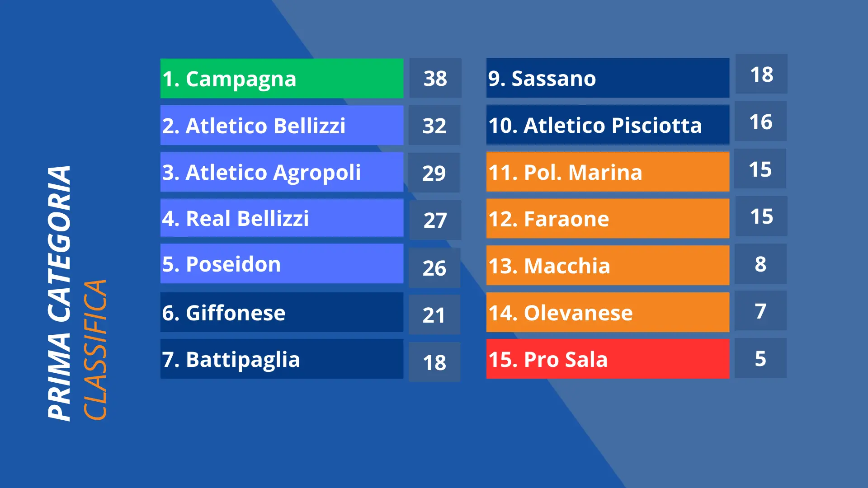Click Campagna's 38 points box
Viewport: 868px width, 488px height.
pyautogui.click(x=435, y=78)
